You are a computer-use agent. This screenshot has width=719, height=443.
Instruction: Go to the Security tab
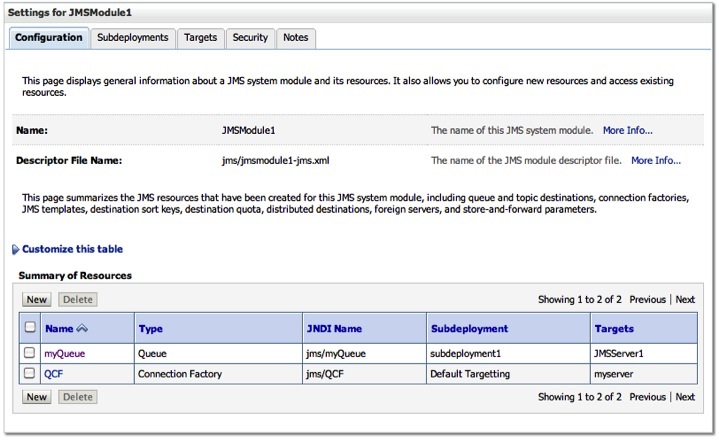(x=250, y=37)
